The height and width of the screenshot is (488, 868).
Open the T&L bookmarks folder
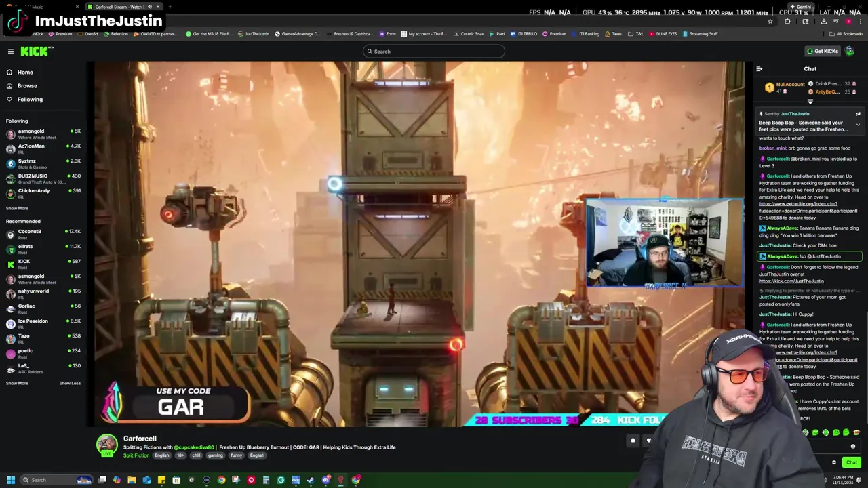[636, 34]
